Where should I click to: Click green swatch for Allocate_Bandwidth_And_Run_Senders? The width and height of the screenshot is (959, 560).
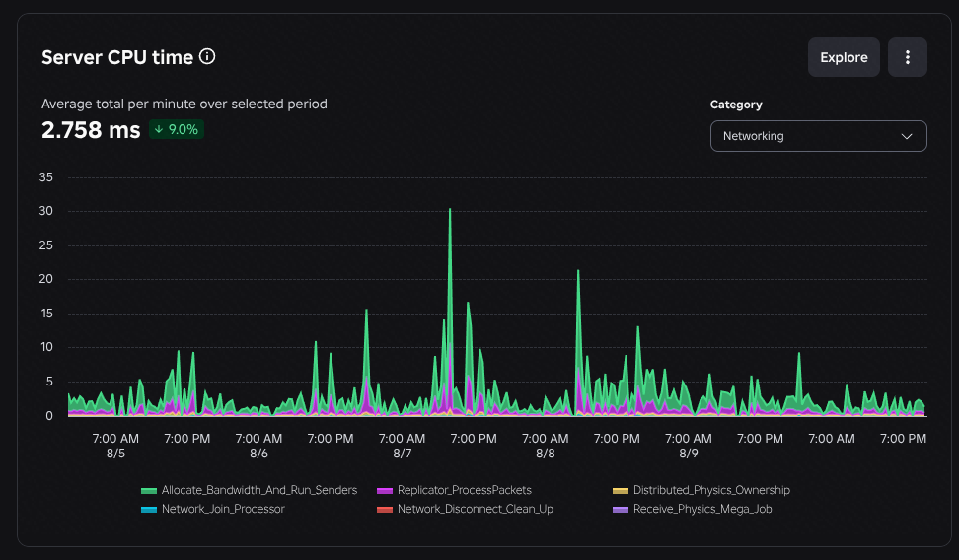tap(149, 491)
